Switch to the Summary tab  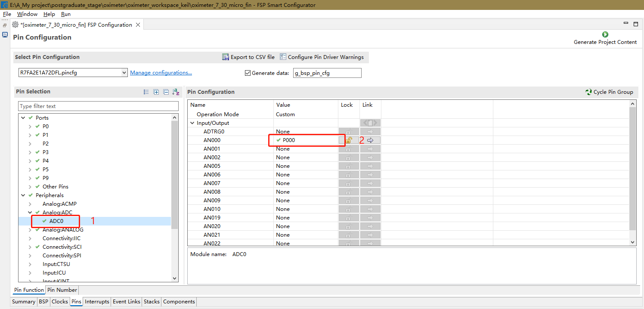click(24, 302)
